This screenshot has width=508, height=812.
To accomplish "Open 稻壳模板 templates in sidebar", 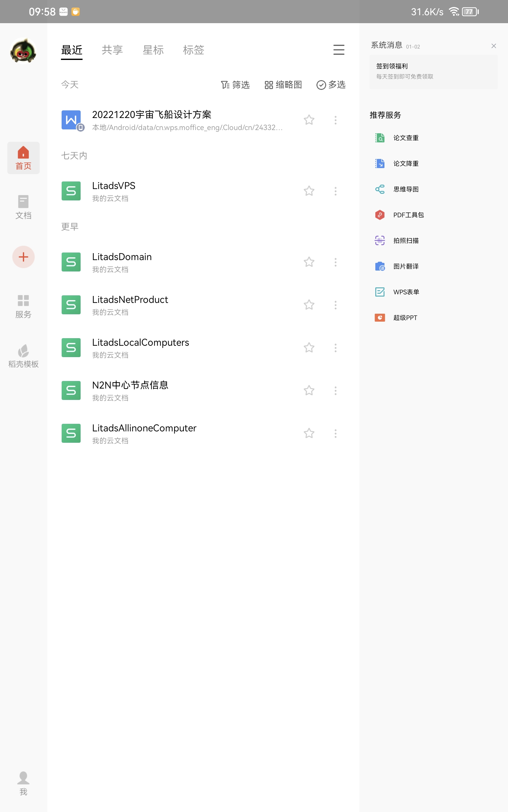I will pos(23,356).
